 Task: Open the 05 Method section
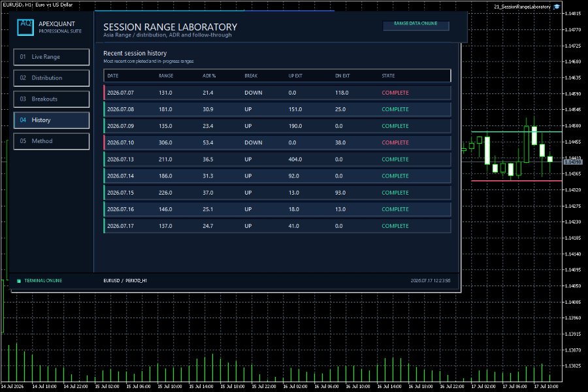tap(52, 141)
